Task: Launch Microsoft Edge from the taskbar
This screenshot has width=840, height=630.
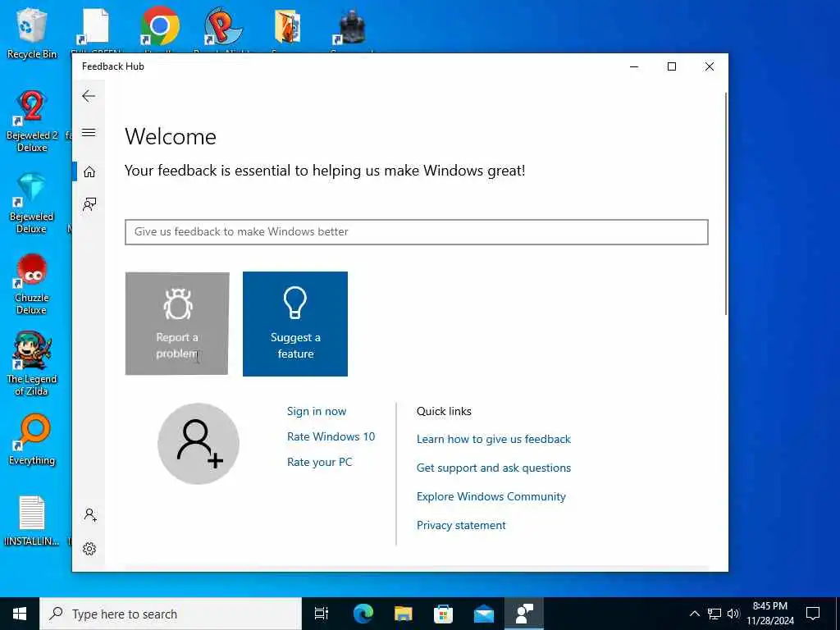Action: pyautogui.click(x=363, y=614)
